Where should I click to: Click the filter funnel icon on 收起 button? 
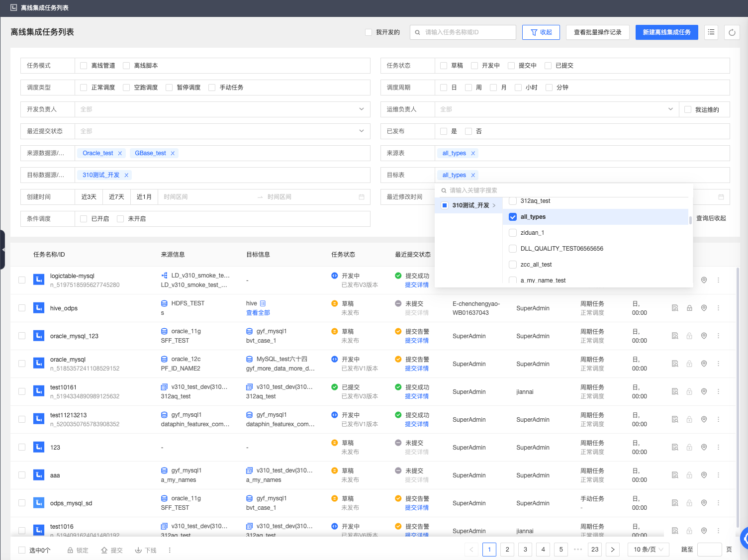pos(534,32)
